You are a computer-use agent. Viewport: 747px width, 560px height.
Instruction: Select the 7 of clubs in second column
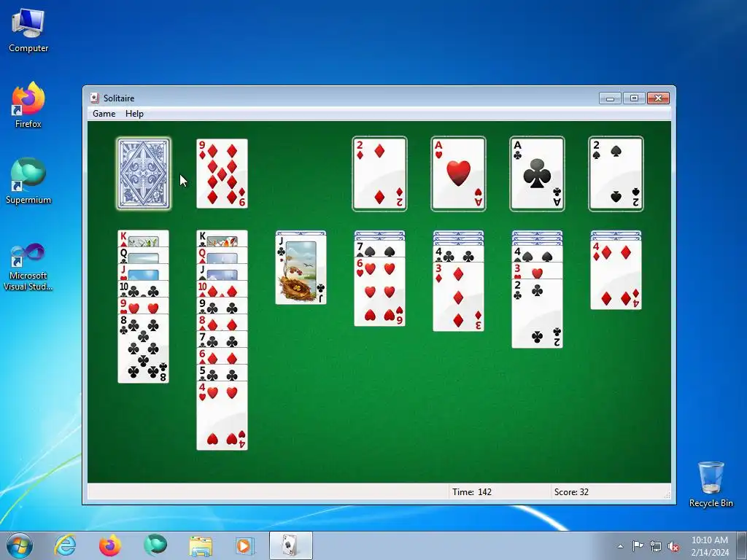222,338
